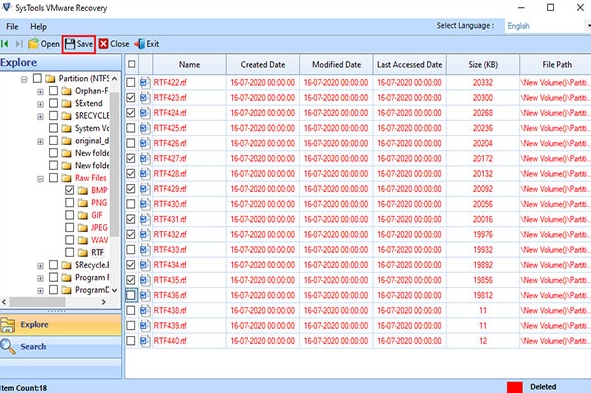Sort by Created Date column header
591x393 pixels.
[x=263, y=64]
